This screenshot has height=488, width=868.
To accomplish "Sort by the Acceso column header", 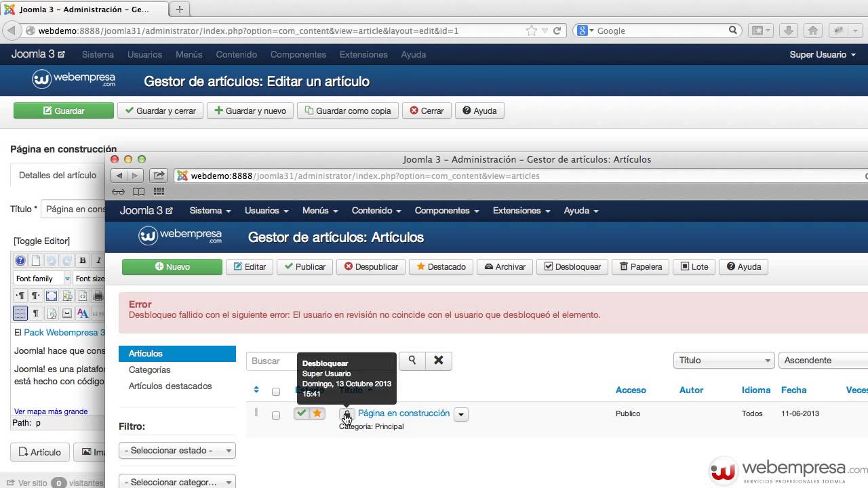I will point(631,390).
